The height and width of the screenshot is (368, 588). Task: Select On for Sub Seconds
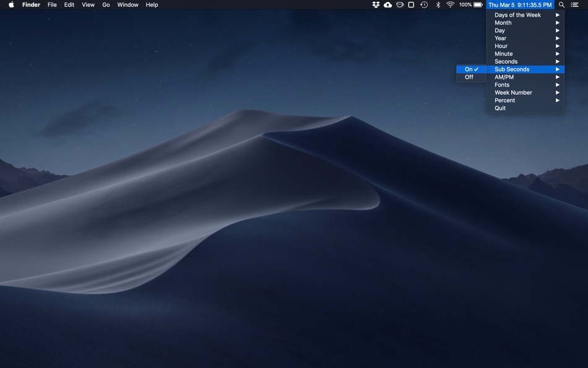pyautogui.click(x=469, y=69)
